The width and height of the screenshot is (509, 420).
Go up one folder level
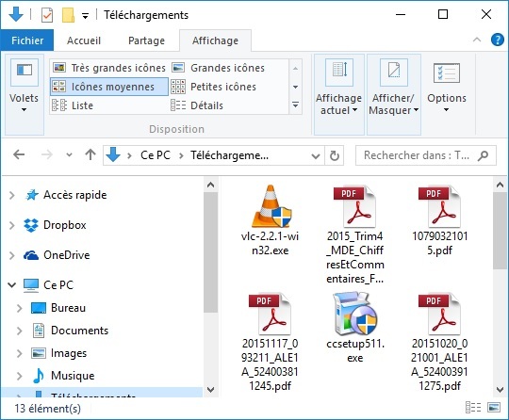pos(90,154)
